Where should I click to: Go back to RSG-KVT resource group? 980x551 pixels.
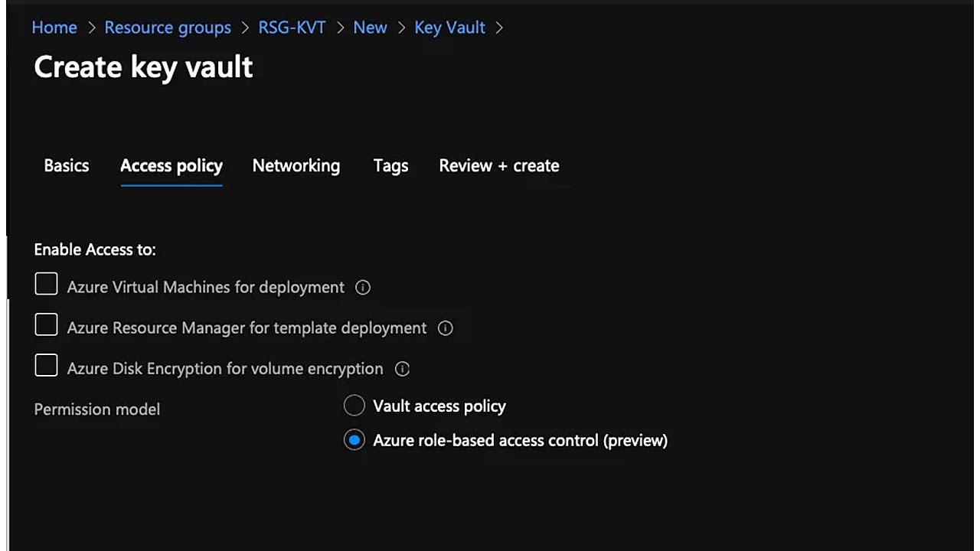(x=292, y=28)
